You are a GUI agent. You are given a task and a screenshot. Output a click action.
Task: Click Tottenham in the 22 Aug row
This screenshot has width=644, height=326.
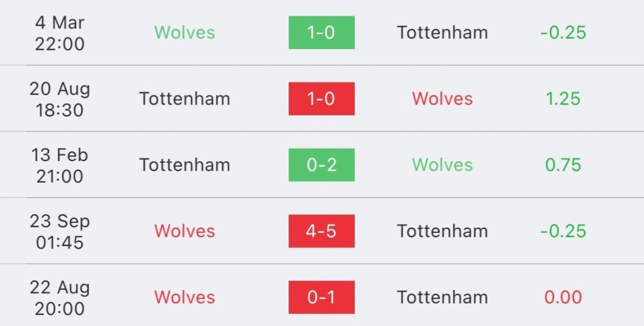442,297
